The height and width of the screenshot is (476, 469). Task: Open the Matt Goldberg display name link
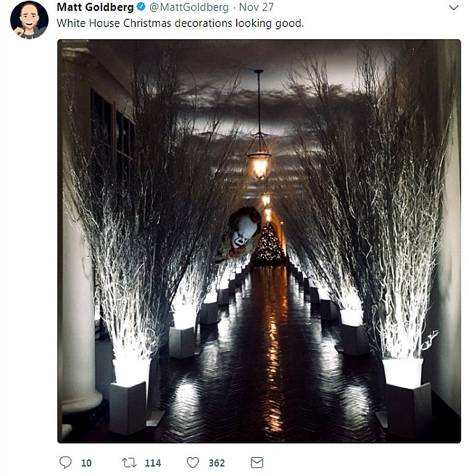tap(95, 8)
